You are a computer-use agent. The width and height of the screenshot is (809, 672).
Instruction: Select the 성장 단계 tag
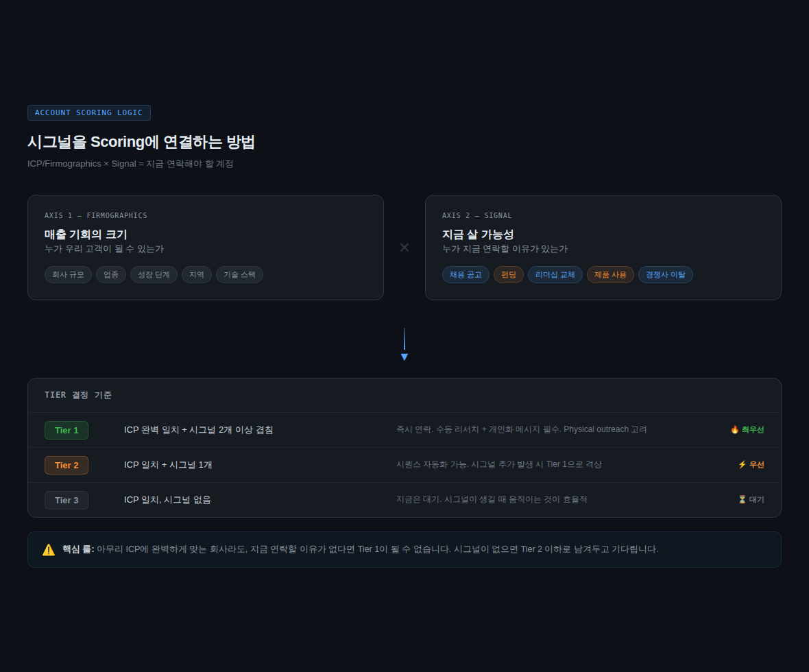tap(154, 275)
